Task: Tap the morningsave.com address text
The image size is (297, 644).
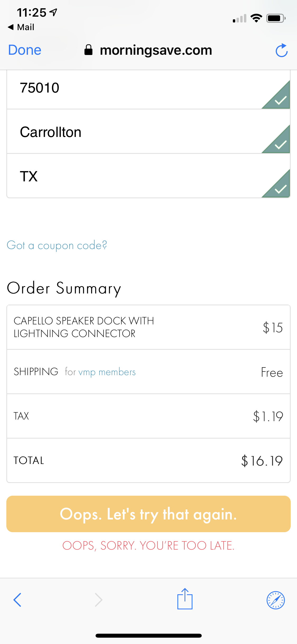Action: point(156,50)
